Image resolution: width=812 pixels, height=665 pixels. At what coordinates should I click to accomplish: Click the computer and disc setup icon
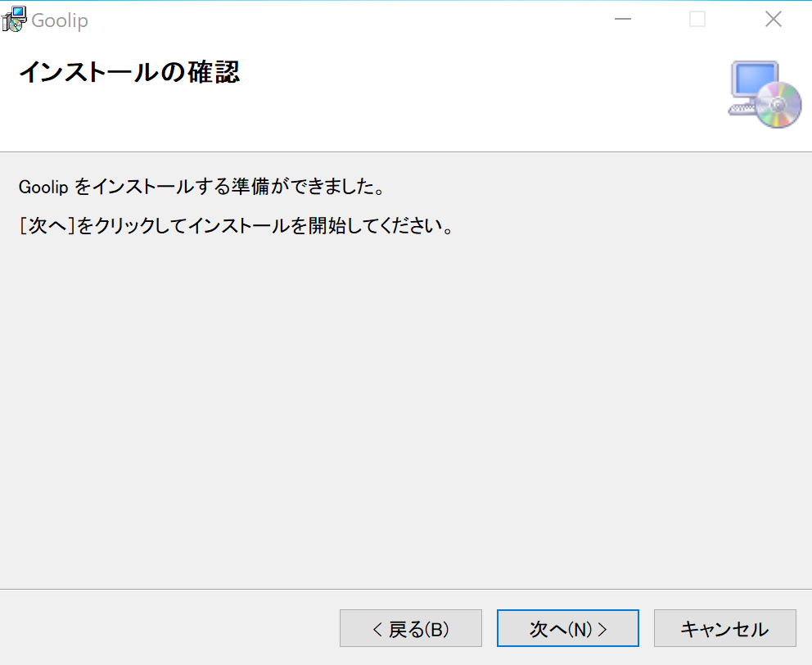tap(765, 94)
